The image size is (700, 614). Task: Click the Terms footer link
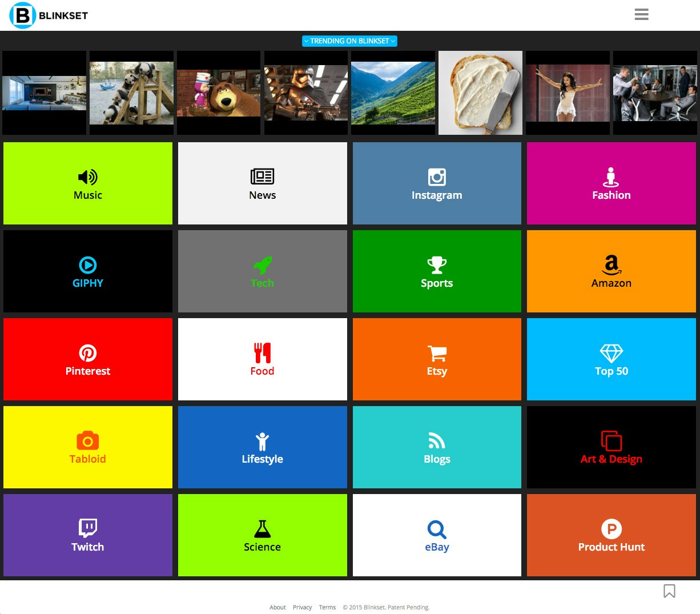pos(327,607)
